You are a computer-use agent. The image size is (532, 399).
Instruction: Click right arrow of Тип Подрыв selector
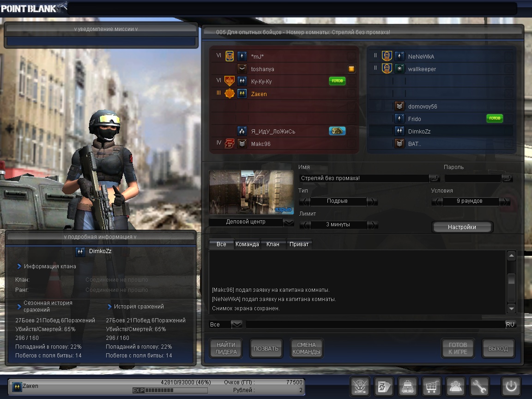tap(373, 201)
